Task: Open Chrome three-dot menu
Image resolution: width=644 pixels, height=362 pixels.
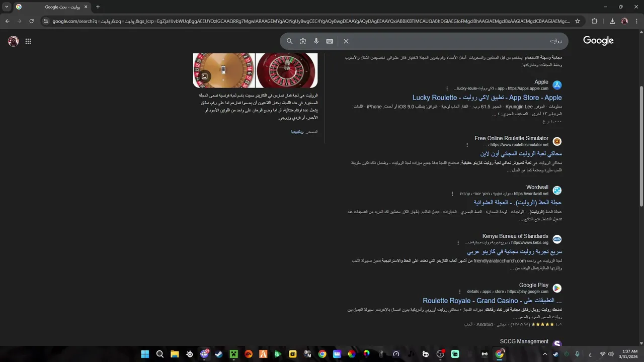Action: 636,21
